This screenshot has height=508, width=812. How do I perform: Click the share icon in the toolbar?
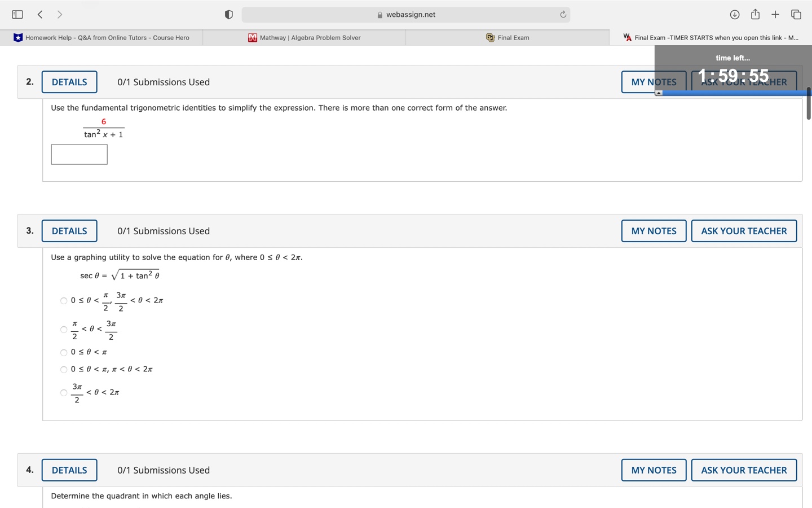tap(755, 14)
